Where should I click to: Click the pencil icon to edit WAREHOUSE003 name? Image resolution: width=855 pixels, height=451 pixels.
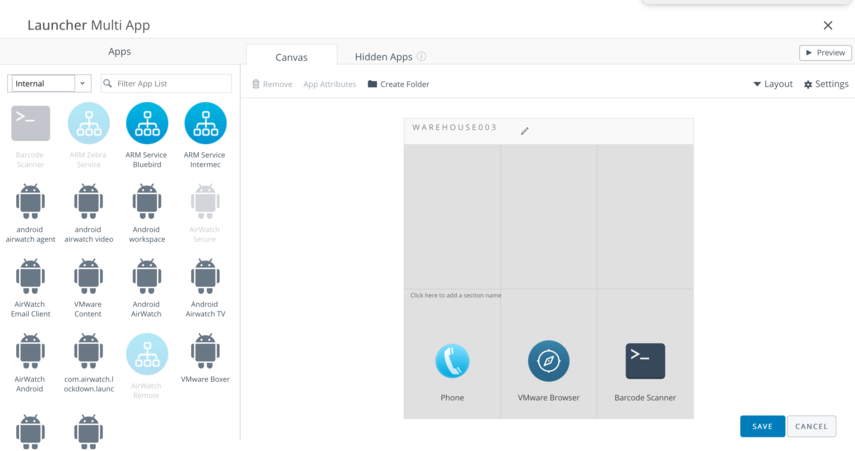tap(525, 130)
